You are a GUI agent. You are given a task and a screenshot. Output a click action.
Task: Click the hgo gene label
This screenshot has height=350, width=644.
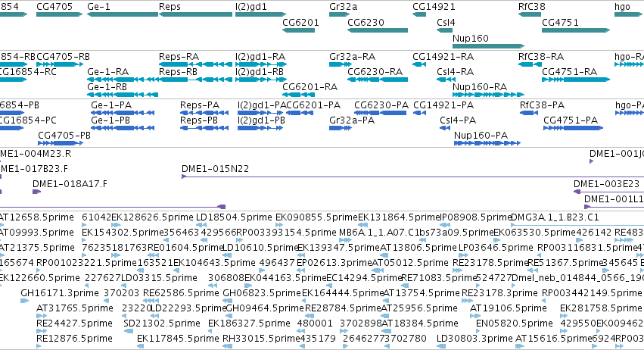pos(622,7)
